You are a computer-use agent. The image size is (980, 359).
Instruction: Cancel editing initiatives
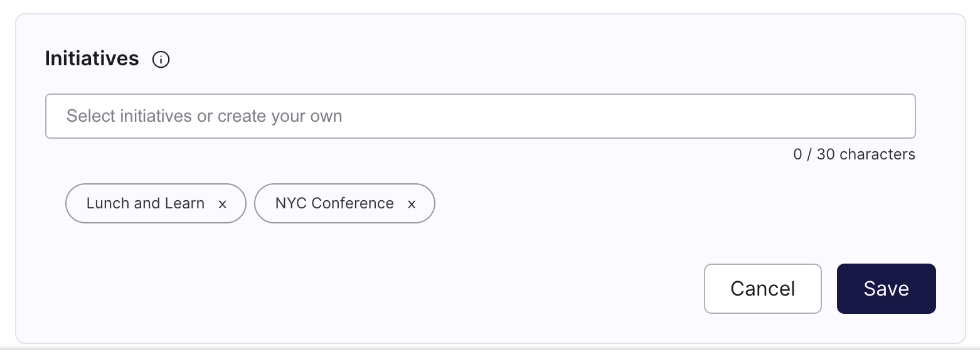[762, 289]
